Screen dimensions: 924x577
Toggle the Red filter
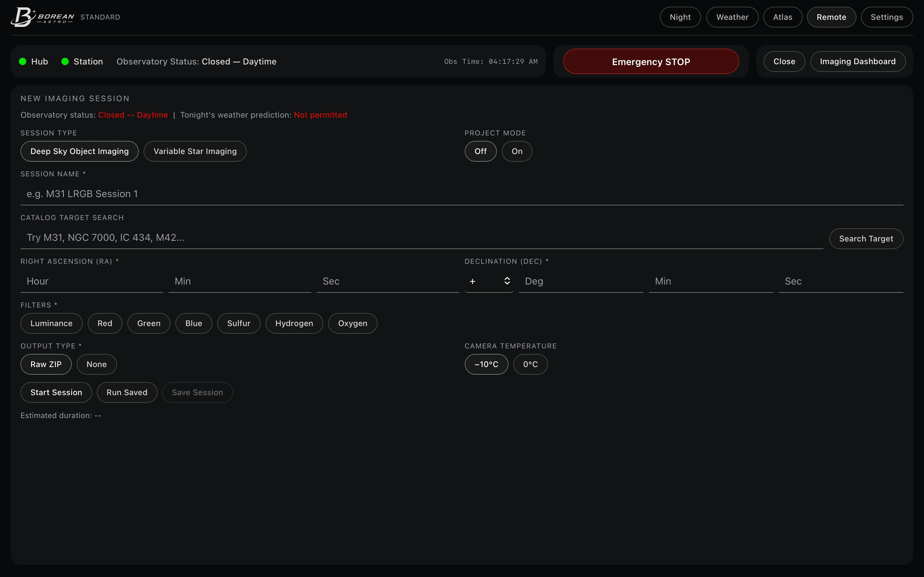(105, 324)
